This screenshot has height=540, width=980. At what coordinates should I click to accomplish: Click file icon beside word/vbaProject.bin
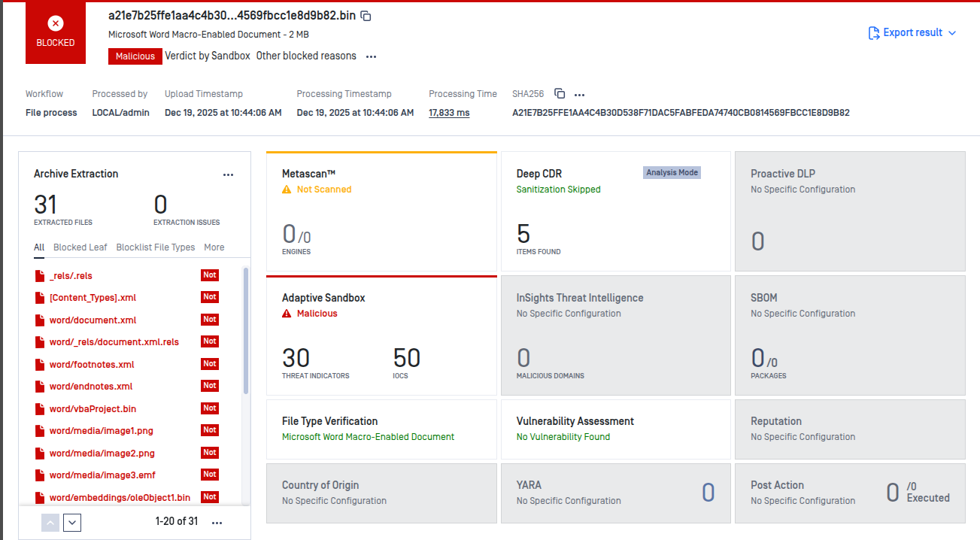[41, 409]
